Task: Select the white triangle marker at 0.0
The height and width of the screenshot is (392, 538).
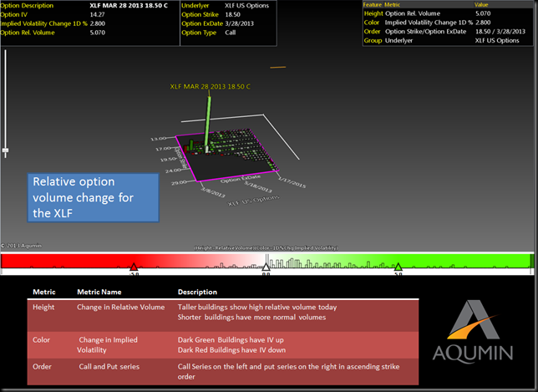Action: 266,267
